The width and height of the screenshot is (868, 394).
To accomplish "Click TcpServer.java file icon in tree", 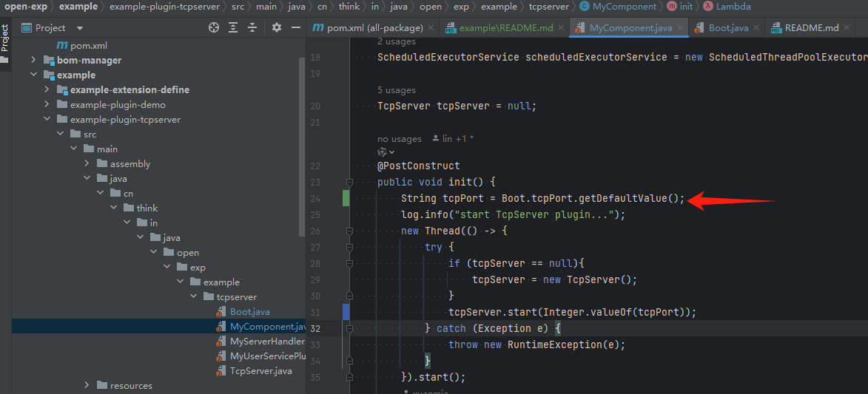I will (x=221, y=371).
